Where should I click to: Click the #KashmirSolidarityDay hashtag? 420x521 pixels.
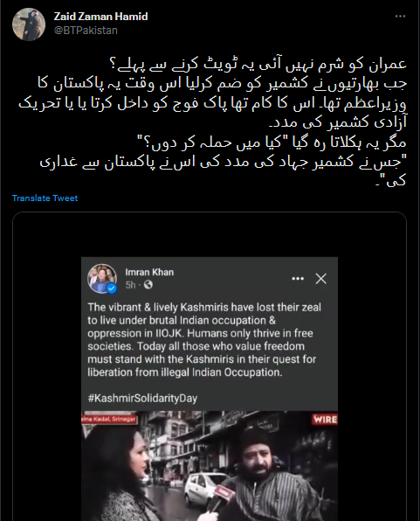tap(142, 398)
